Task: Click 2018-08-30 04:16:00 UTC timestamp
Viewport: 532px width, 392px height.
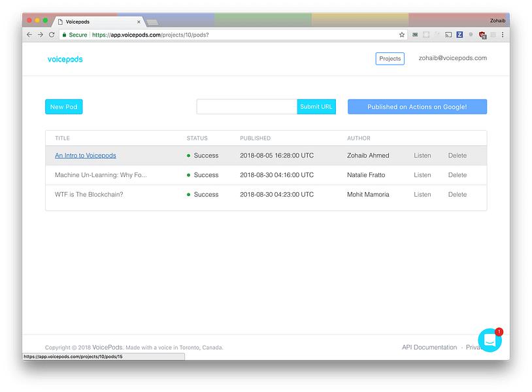Action: click(x=277, y=175)
